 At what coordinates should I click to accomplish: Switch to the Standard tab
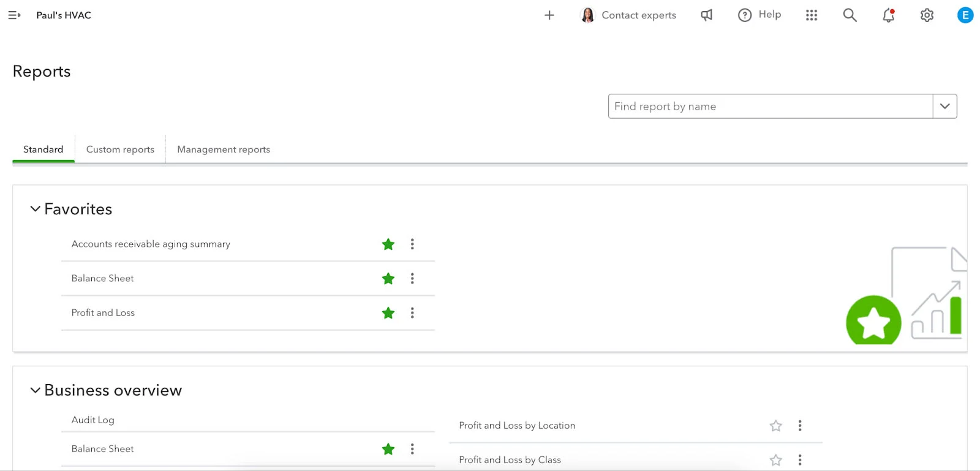pyautogui.click(x=43, y=149)
